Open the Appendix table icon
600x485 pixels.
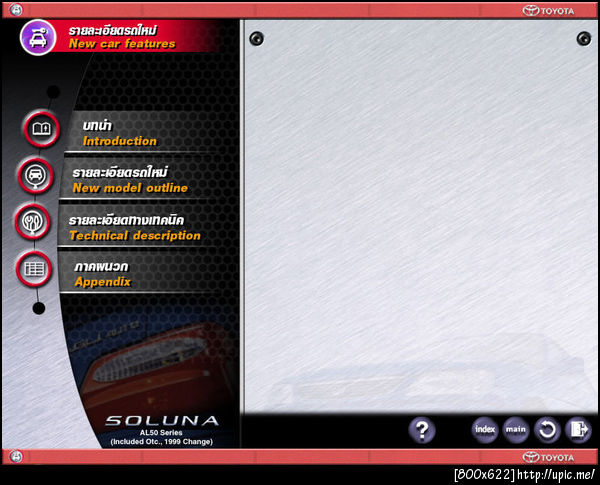click(x=34, y=269)
